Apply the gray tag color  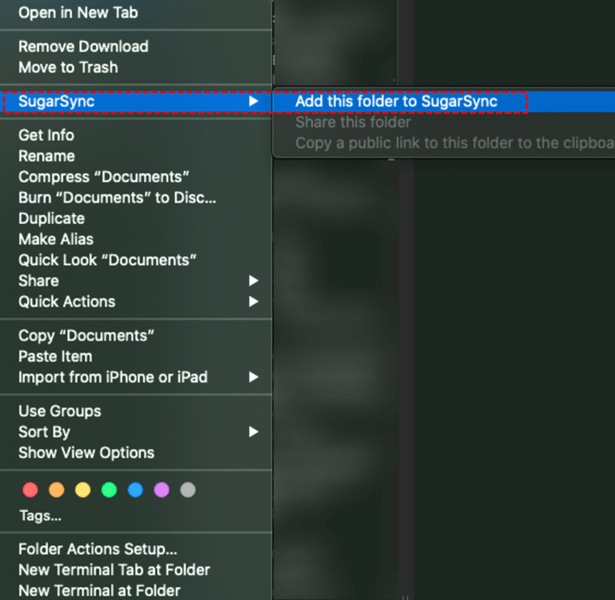pos(188,490)
